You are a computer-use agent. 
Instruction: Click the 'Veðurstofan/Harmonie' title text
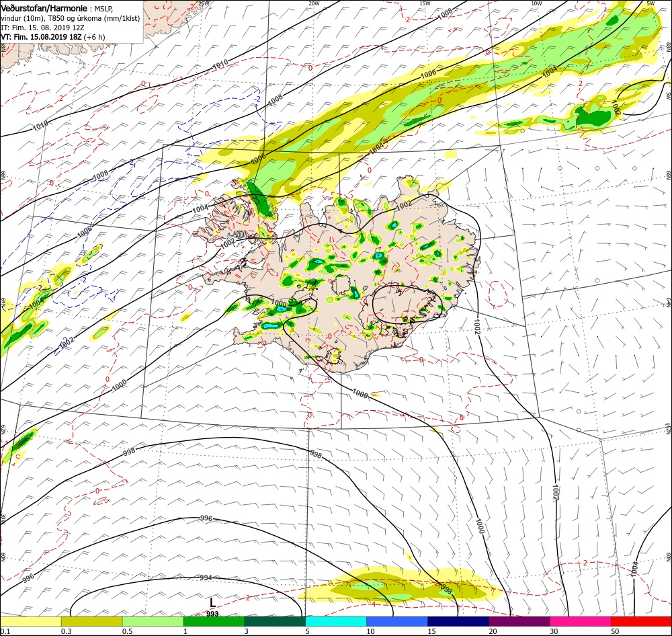44,8
